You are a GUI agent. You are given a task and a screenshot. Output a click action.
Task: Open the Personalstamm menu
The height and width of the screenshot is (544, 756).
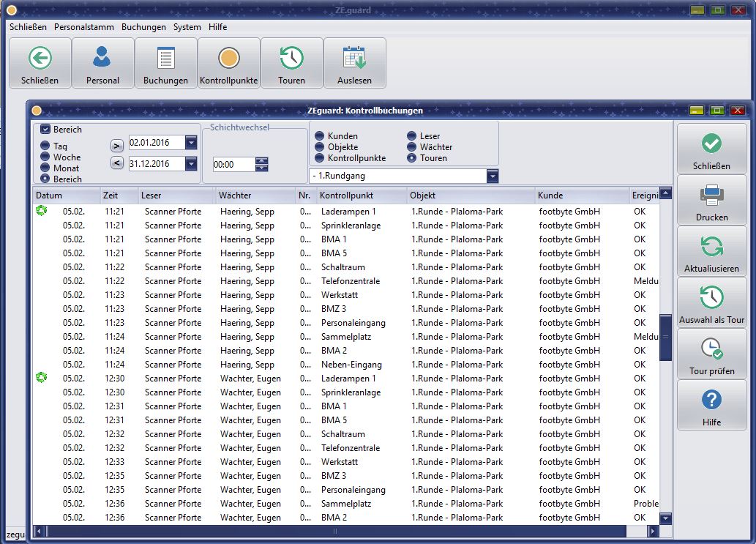click(x=83, y=27)
